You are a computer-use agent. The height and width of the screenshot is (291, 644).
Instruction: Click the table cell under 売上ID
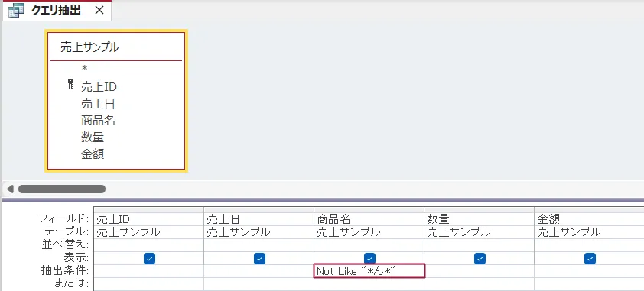pos(149,232)
